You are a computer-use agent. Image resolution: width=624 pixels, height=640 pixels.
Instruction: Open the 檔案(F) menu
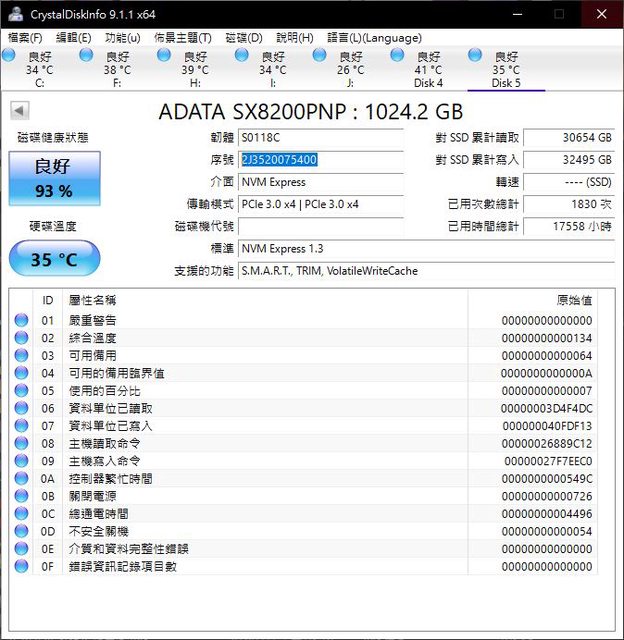point(25,38)
